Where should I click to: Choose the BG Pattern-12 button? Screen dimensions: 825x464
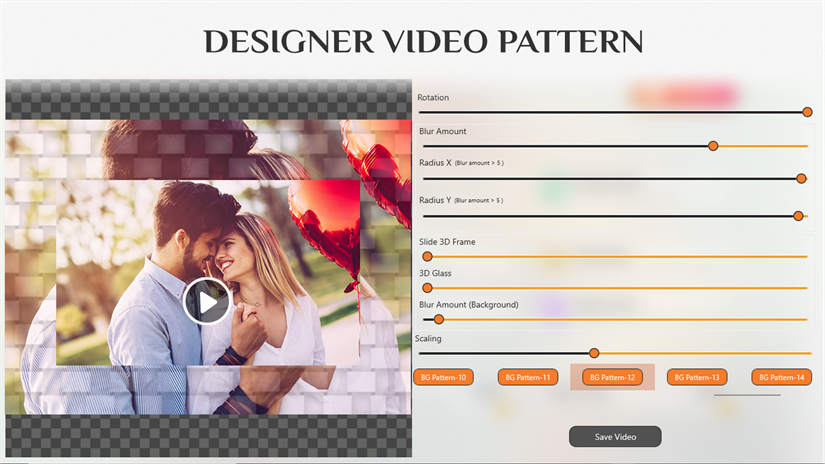tap(612, 377)
